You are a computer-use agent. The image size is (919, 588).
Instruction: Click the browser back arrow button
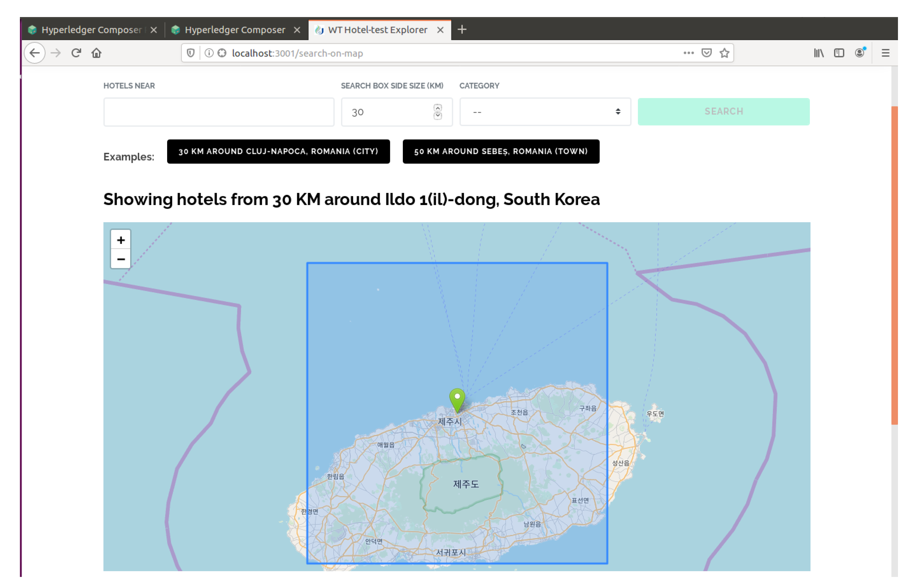(35, 53)
